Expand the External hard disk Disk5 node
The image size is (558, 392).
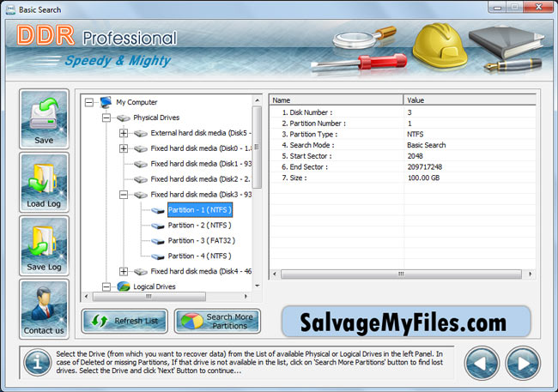pyautogui.click(x=124, y=133)
